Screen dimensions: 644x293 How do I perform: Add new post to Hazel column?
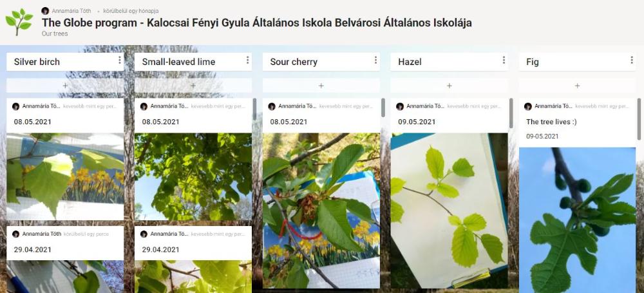(x=450, y=86)
